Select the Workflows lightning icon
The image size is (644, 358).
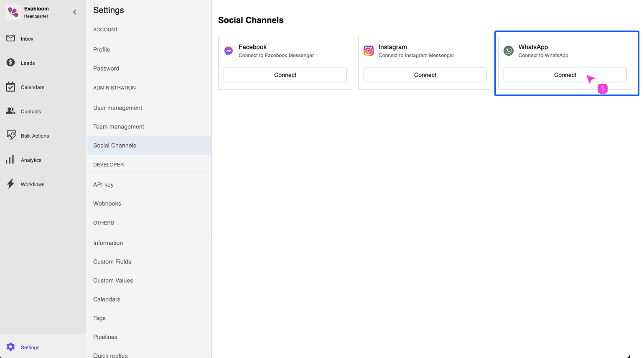pos(11,184)
